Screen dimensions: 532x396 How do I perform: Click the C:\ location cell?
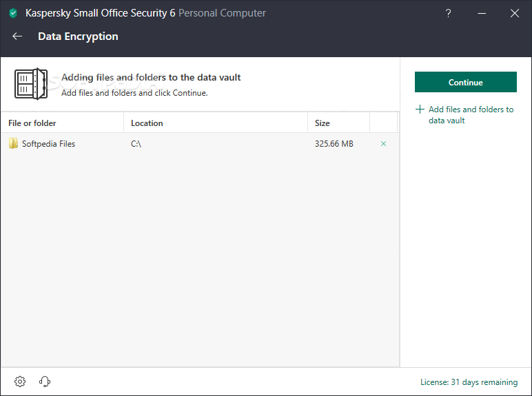(136, 144)
